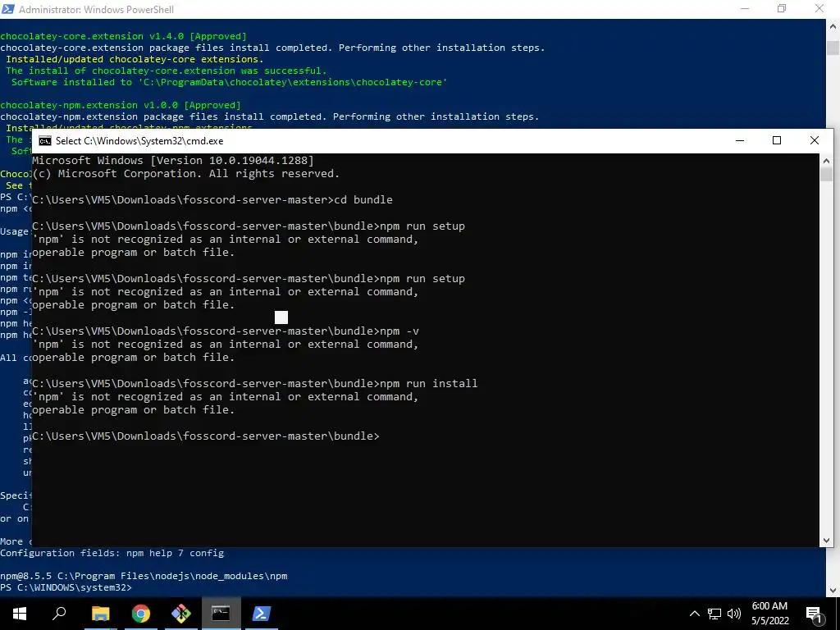The image size is (840, 630).
Task: Switch to cmd.exe taskbar icon
Action: coord(221,614)
